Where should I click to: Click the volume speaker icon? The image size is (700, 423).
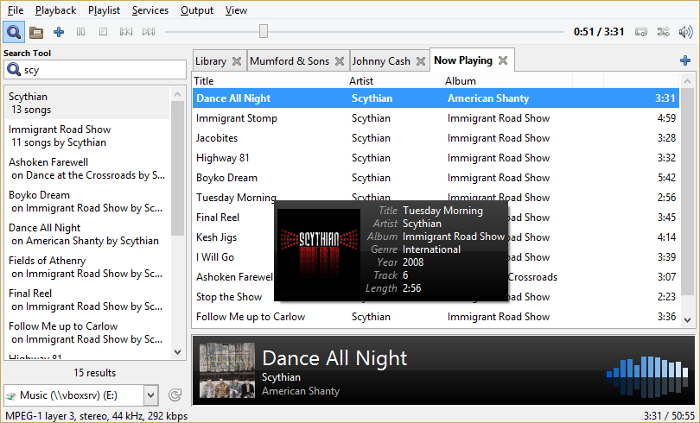point(685,32)
